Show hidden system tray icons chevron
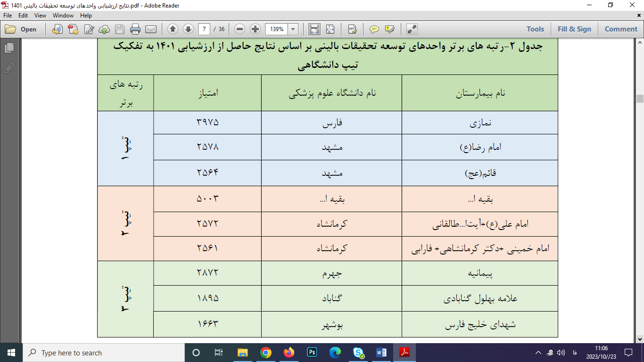This screenshot has width=644, height=362. (x=538, y=353)
